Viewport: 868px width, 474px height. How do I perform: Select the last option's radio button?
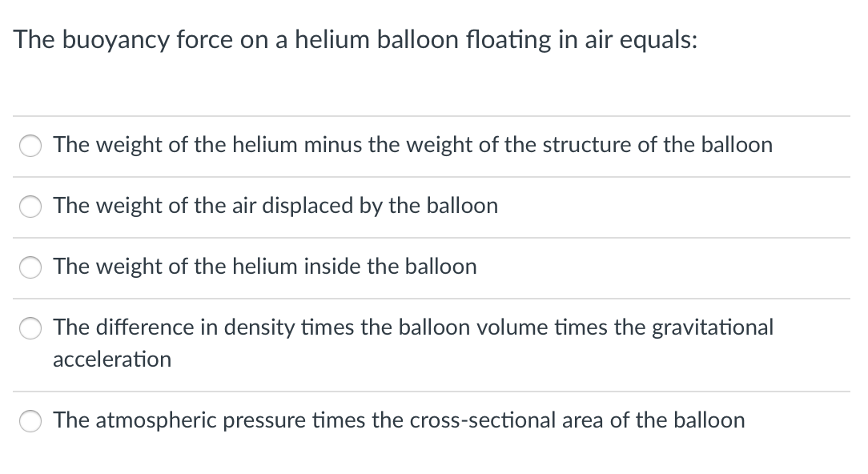pyautogui.click(x=30, y=420)
